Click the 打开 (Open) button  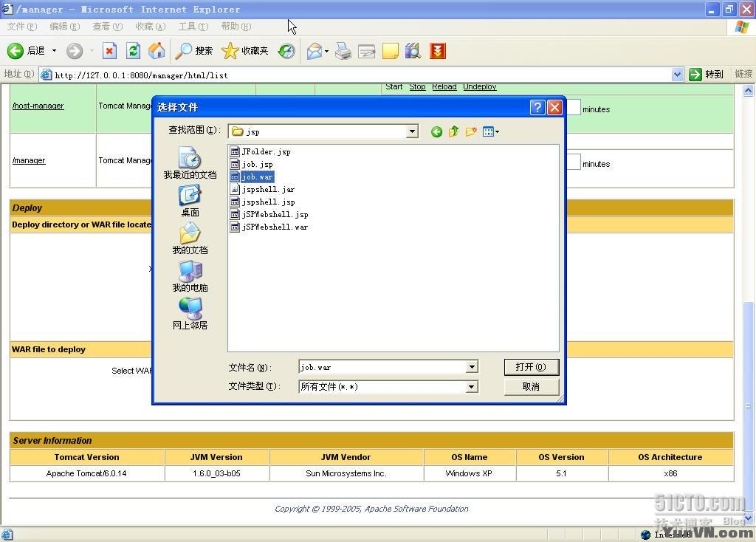pos(531,367)
